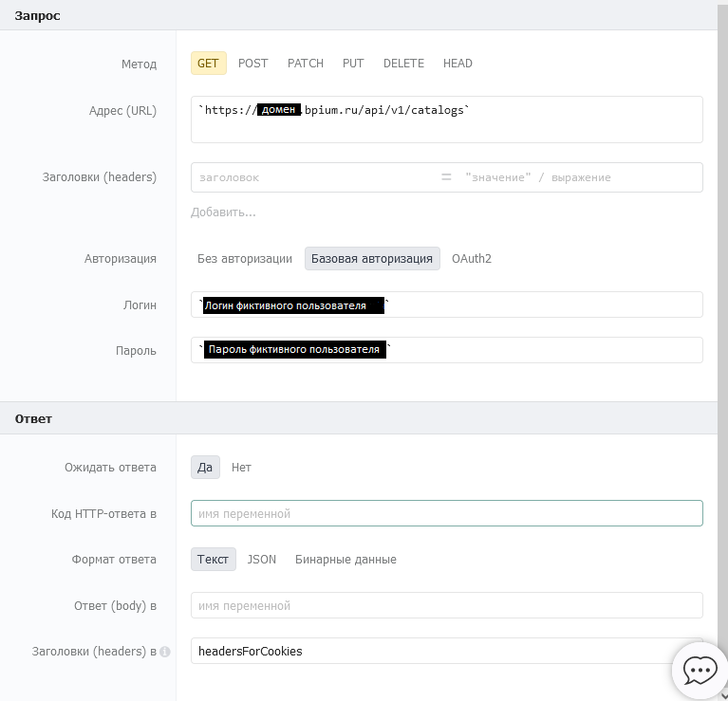Select Бинарные данные response format
This screenshot has height=701, width=728.
click(345, 559)
